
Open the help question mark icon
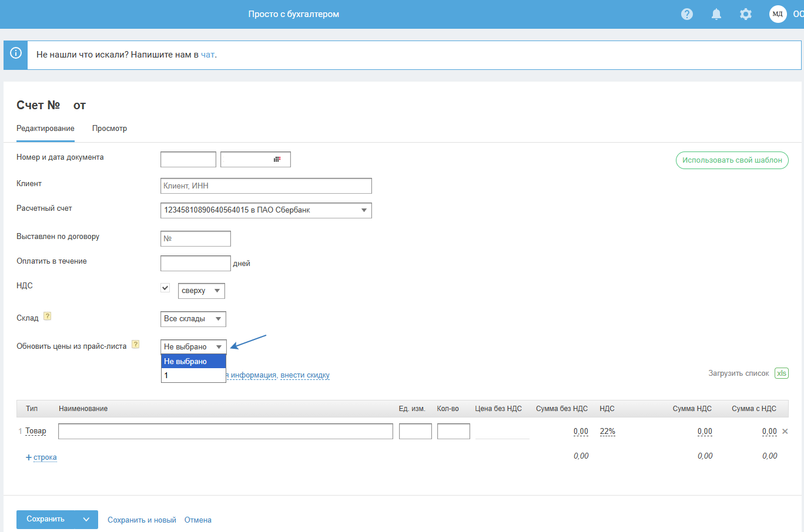pos(687,14)
